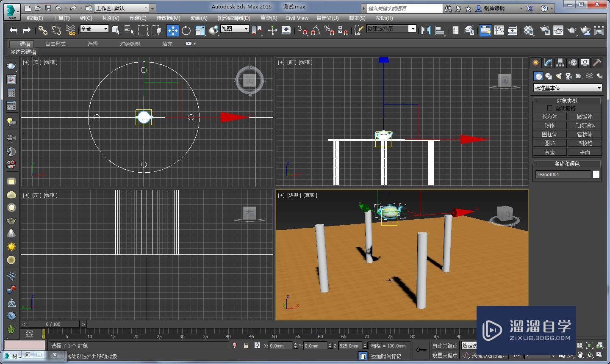Screen dimensions: 610x364
Task: Open the selection filter dropdown showing 全部
Action: pyautogui.click(x=94, y=29)
